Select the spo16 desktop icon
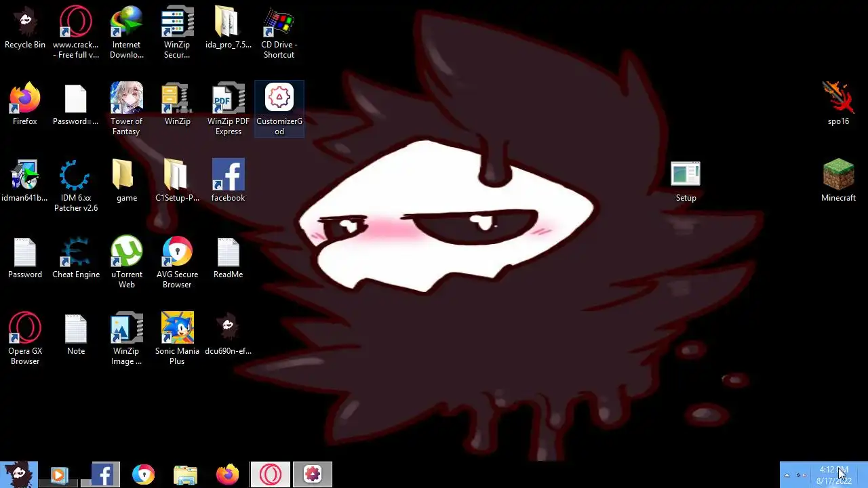 [x=838, y=104]
